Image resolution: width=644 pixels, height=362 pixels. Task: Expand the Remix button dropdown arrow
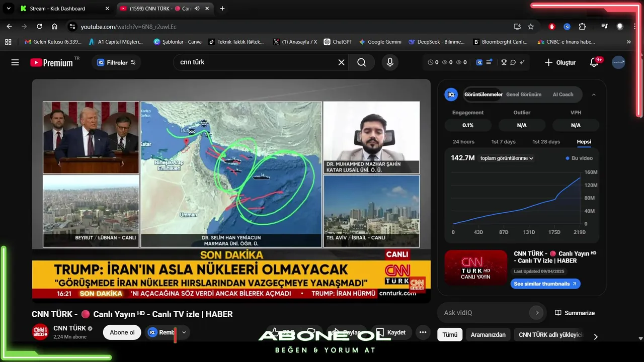[x=184, y=332]
